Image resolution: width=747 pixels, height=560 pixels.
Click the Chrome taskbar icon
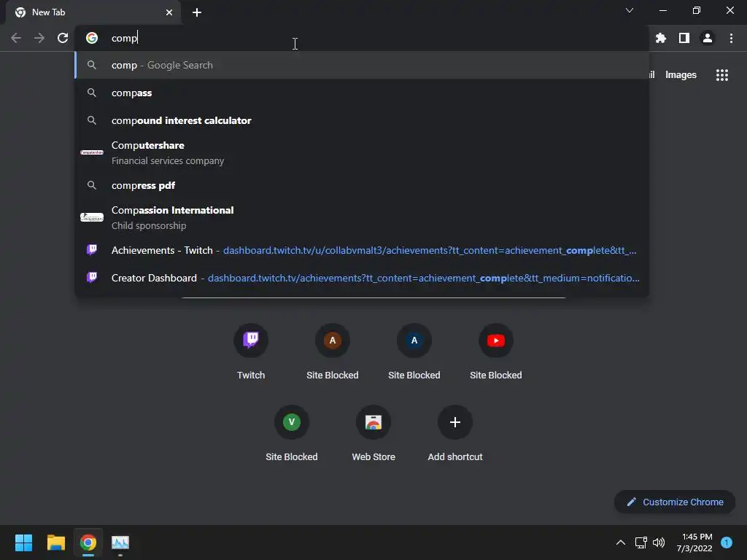coord(88,542)
